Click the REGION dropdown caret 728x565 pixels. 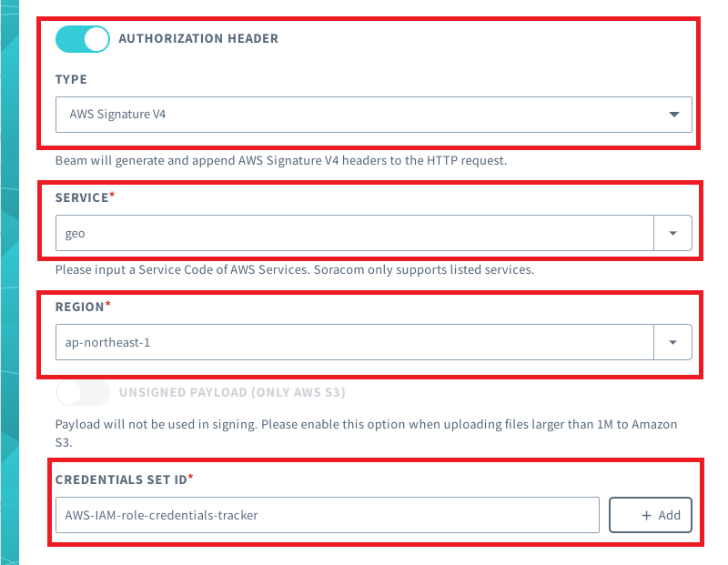coord(672,342)
